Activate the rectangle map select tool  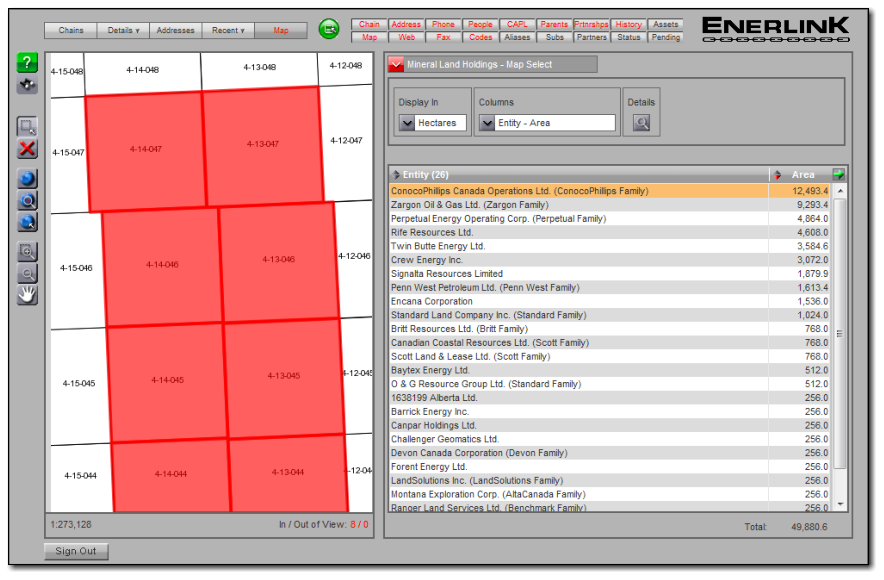pos(27,126)
